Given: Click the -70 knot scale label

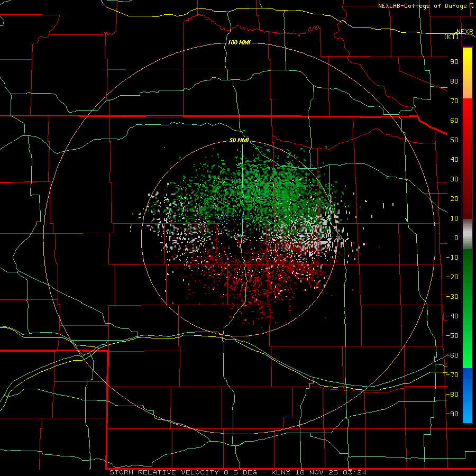Looking at the screenshot, I should (452, 375).
